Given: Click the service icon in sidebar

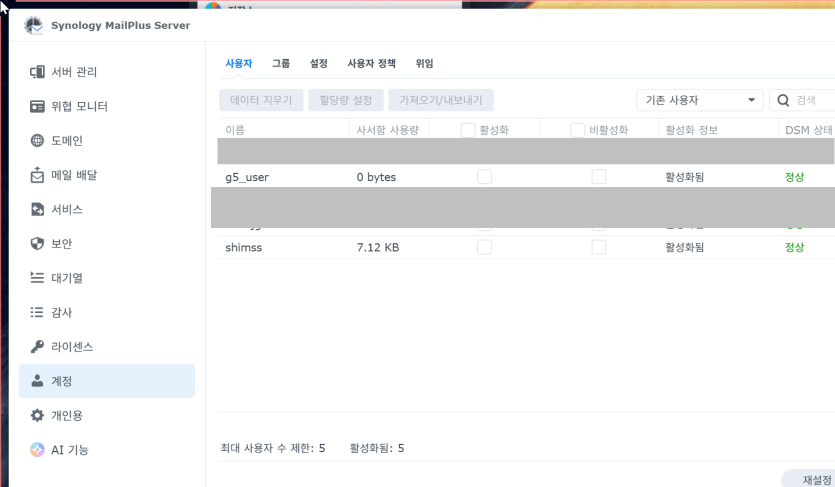Looking at the screenshot, I should click(37, 209).
